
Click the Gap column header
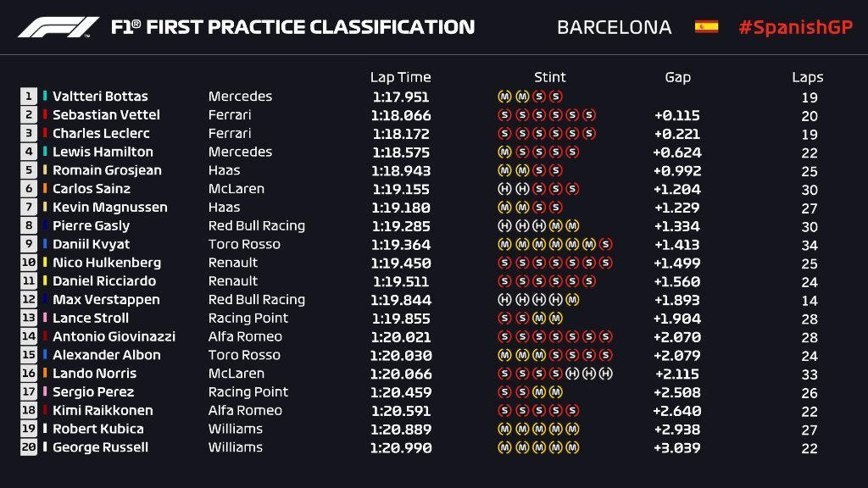pyautogui.click(x=677, y=77)
